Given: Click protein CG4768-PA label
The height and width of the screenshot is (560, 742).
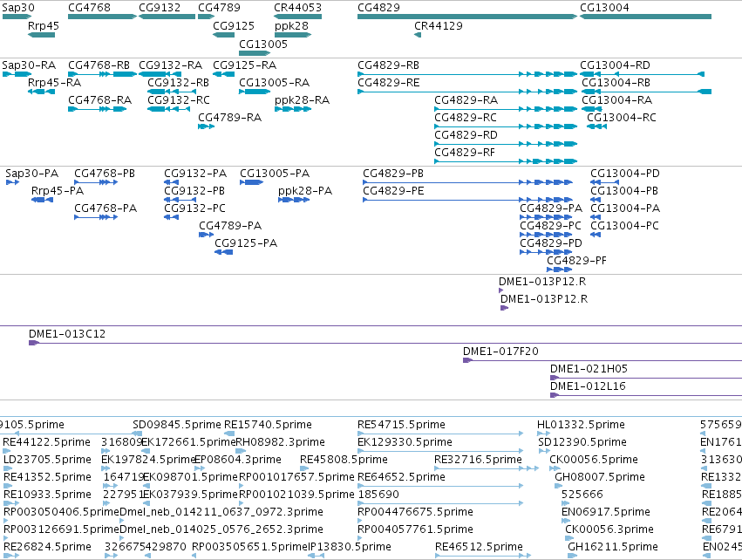Looking at the screenshot, I should (x=106, y=208).
